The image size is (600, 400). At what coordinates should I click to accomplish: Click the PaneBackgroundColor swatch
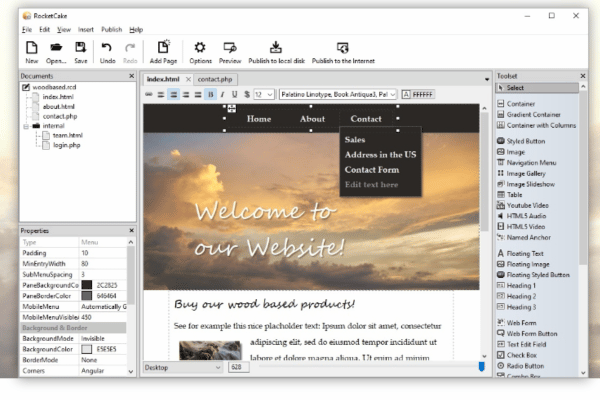click(x=87, y=285)
